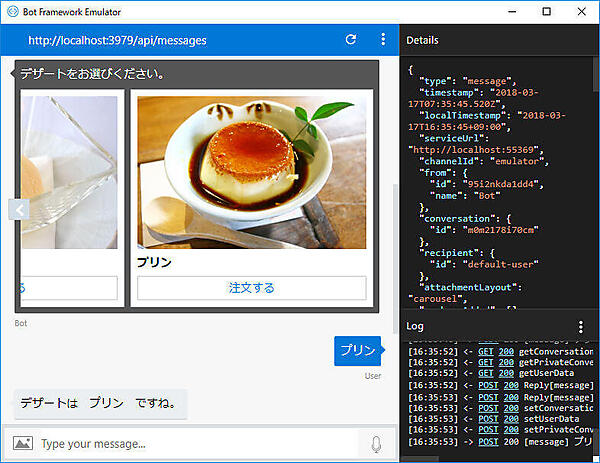Click the refresh conversation icon

(x=351, y=39)
